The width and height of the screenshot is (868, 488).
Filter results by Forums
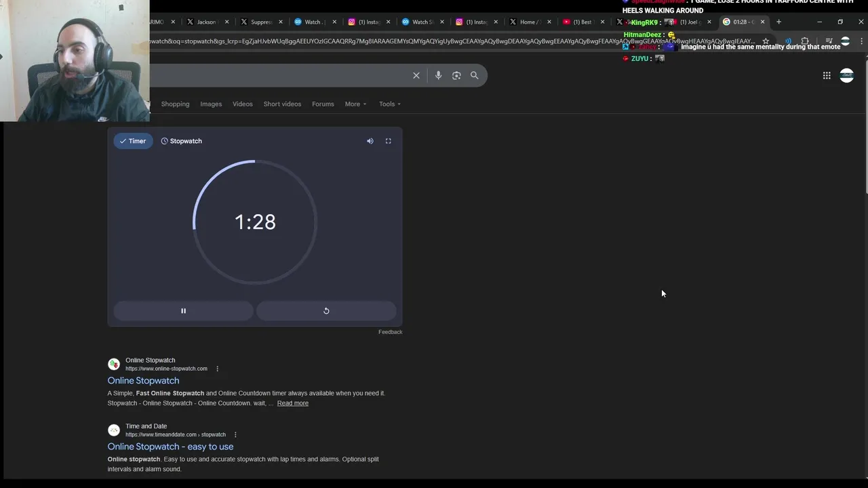coord(323,104)
